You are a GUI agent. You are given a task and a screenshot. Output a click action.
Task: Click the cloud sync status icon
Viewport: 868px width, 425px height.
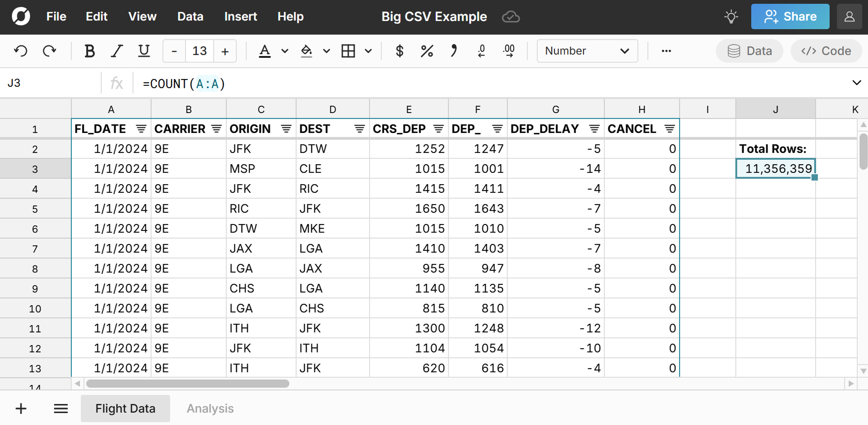[511, 16]
